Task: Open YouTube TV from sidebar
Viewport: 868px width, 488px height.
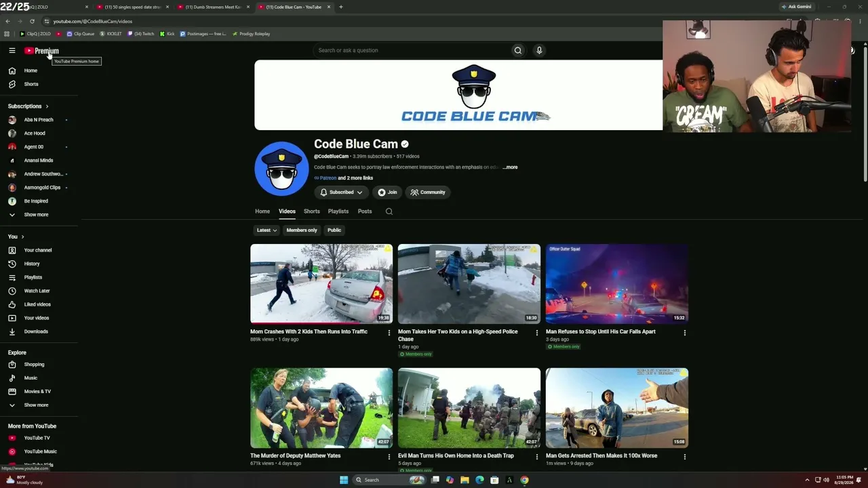Action: 38,438
